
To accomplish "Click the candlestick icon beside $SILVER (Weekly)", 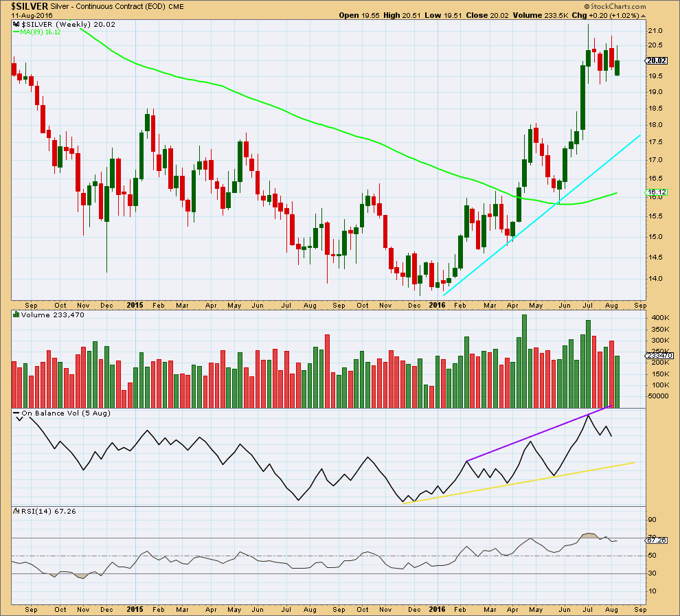I will coord(16,24).
